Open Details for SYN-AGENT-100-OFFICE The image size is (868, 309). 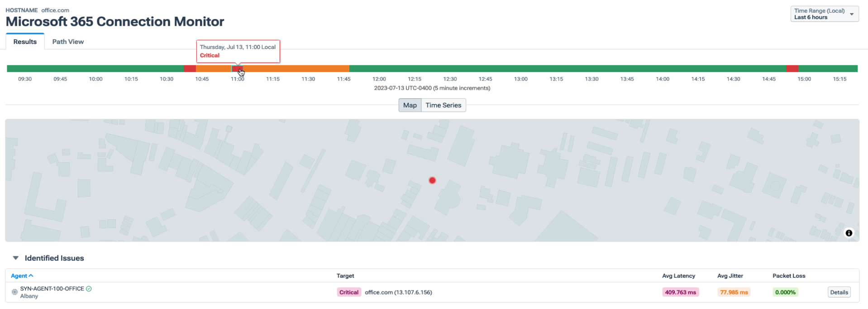tap(839, 292)
